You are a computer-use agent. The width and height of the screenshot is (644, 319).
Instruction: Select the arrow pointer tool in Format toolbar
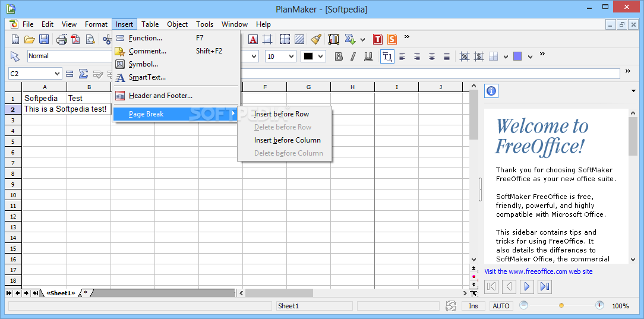15,56
